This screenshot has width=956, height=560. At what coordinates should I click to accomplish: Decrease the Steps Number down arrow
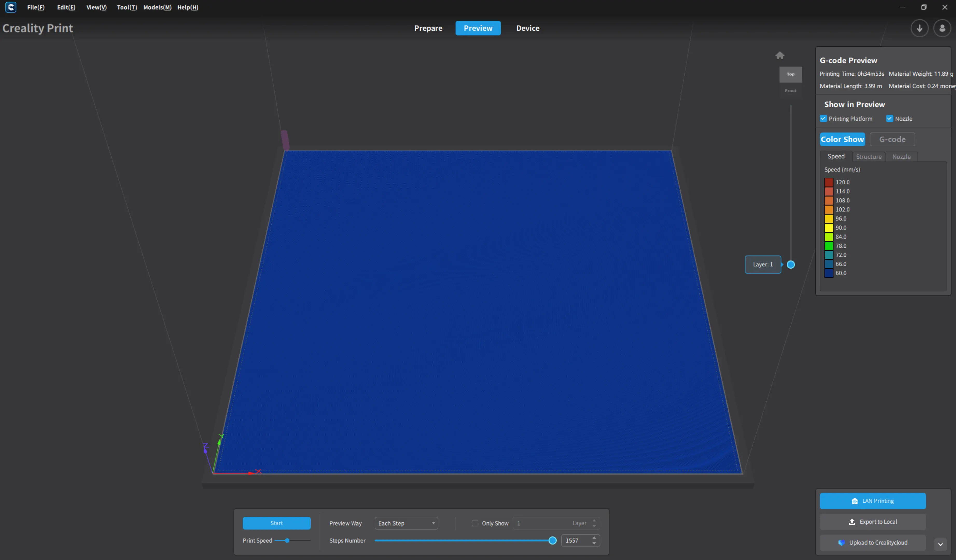pos(594,544)
